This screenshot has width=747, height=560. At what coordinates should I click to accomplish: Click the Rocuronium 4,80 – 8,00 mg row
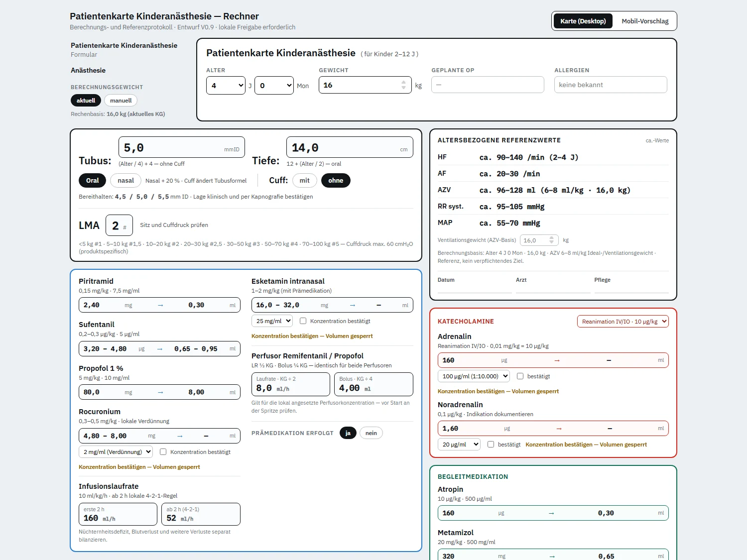tap(159, 436)
